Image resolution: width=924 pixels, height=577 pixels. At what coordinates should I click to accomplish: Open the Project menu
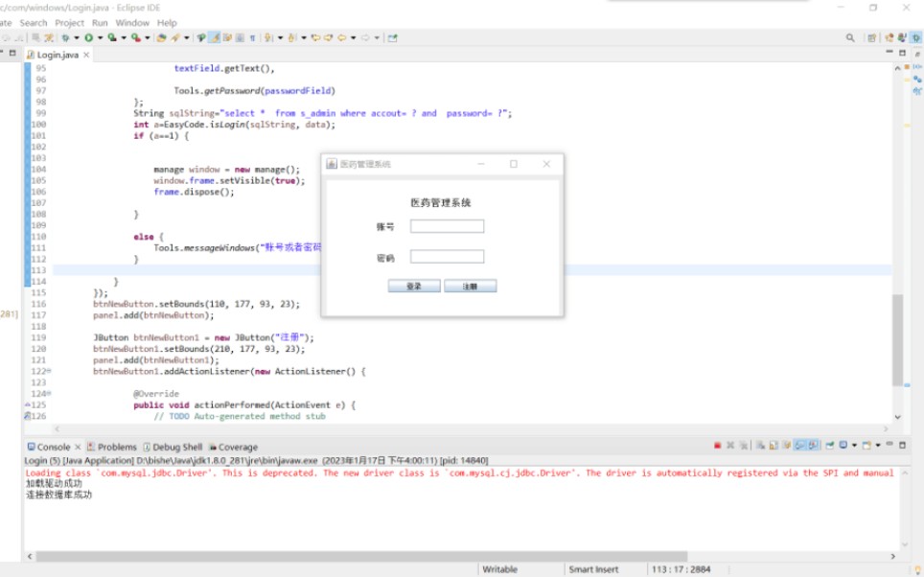coord(70,22)
